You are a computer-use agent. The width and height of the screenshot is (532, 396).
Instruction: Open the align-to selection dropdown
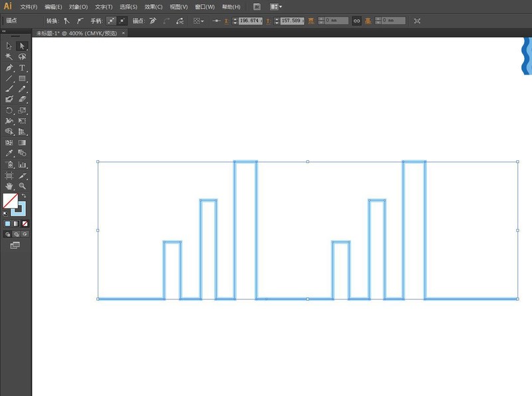point(198,21)
